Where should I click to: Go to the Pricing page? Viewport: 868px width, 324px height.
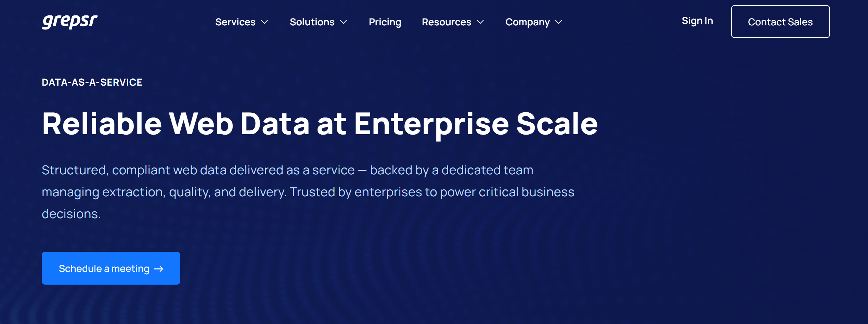tap(385, 22)
